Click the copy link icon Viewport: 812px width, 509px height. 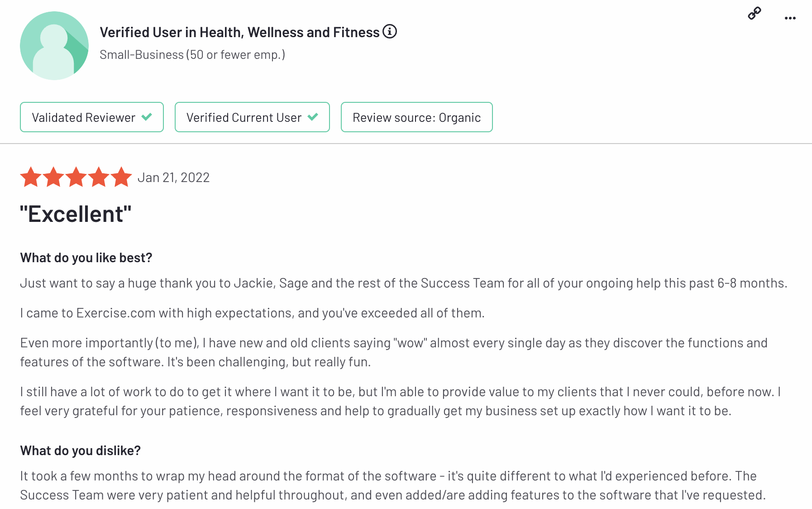754,14
